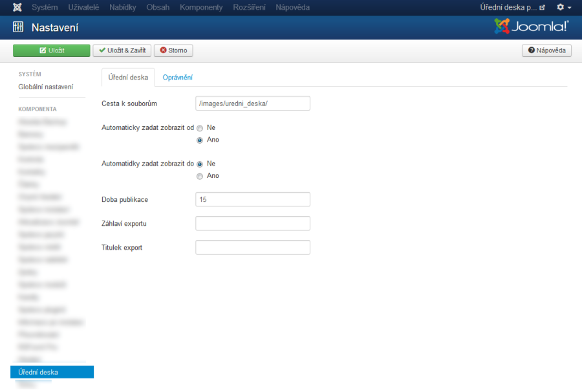
Task: Enable the Ne option for zobrazit do
Action: [x=200, y=164]
